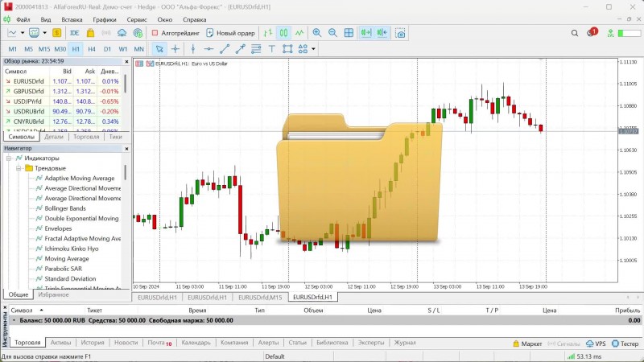The height and width of the screenshot is (362, 644).
Task: Toggle Algo Trading button
Action: point(175,33)
